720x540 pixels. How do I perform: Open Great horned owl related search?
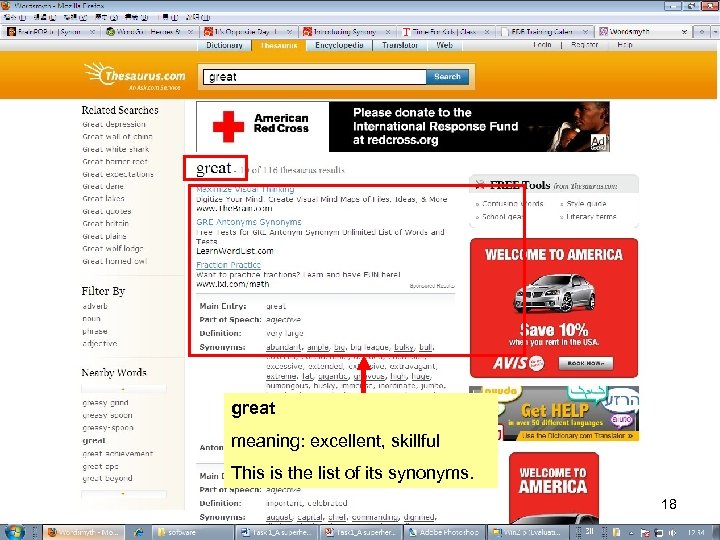tap(115, 261)
